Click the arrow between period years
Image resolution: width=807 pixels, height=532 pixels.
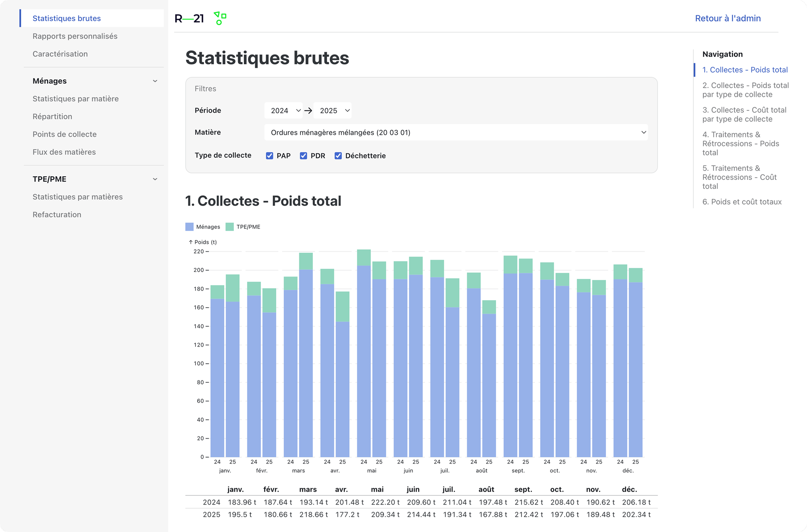(308, 111)
